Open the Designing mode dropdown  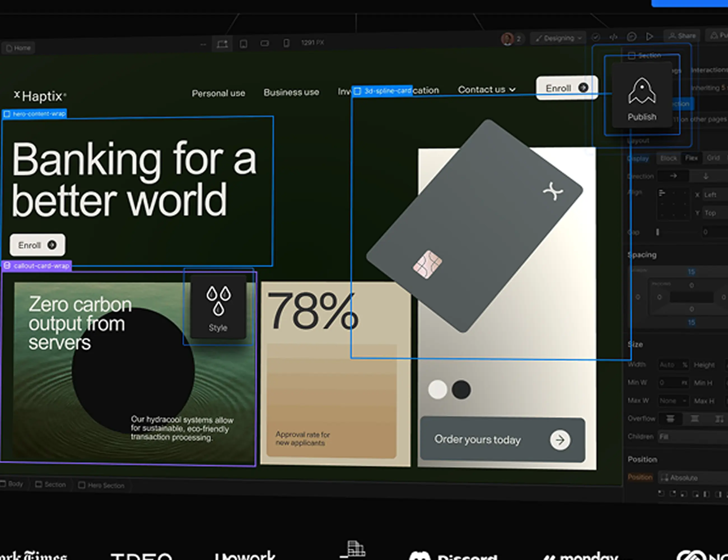click(559, 38)
